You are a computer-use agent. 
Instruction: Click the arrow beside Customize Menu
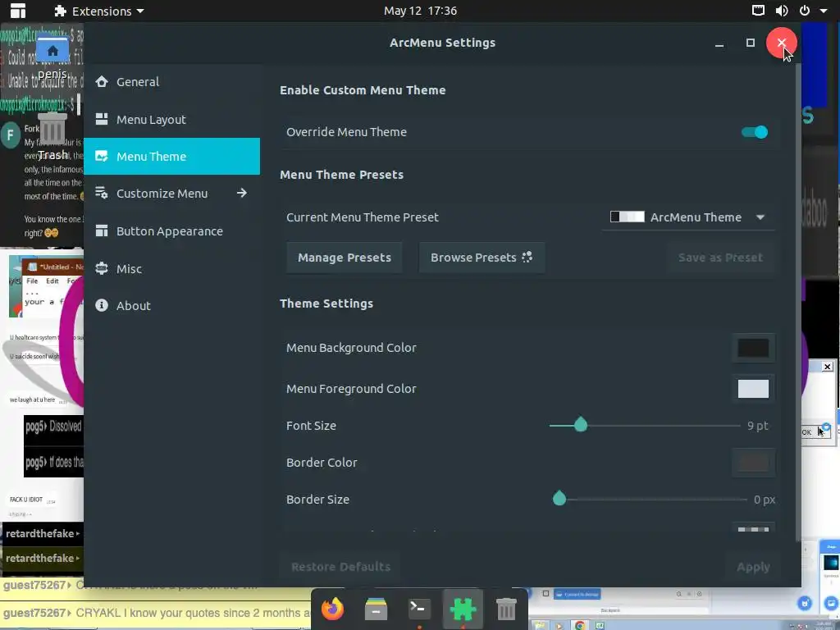(242, 193)
